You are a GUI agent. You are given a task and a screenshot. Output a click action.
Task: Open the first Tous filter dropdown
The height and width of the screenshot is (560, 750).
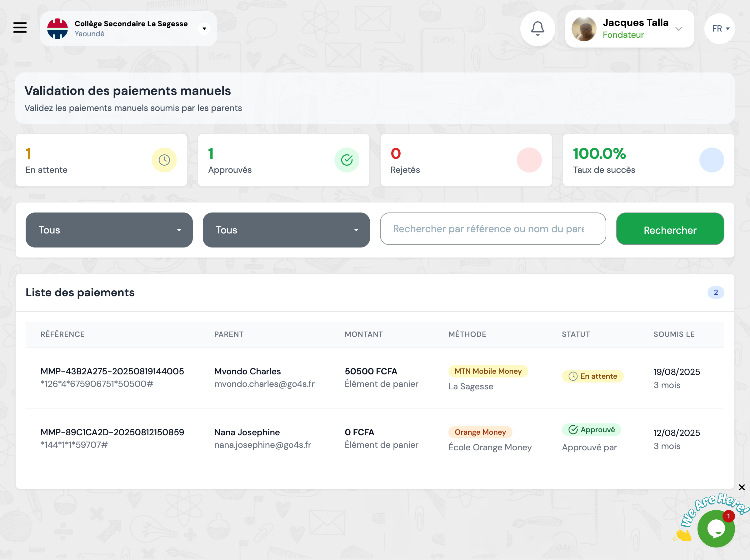pos(109,230)
